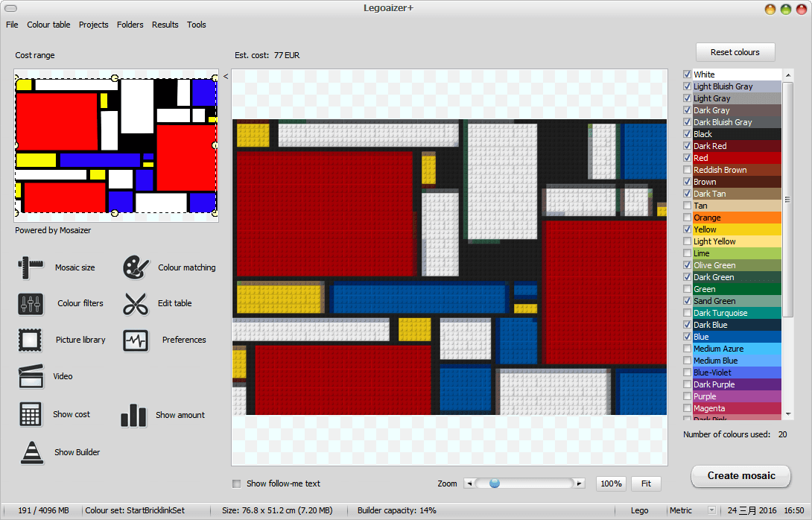This screenshot has height=520, width=812.
Task: Enable the Medium Azure checkbox
Action: pyautogui.click(x=687, y=349)
